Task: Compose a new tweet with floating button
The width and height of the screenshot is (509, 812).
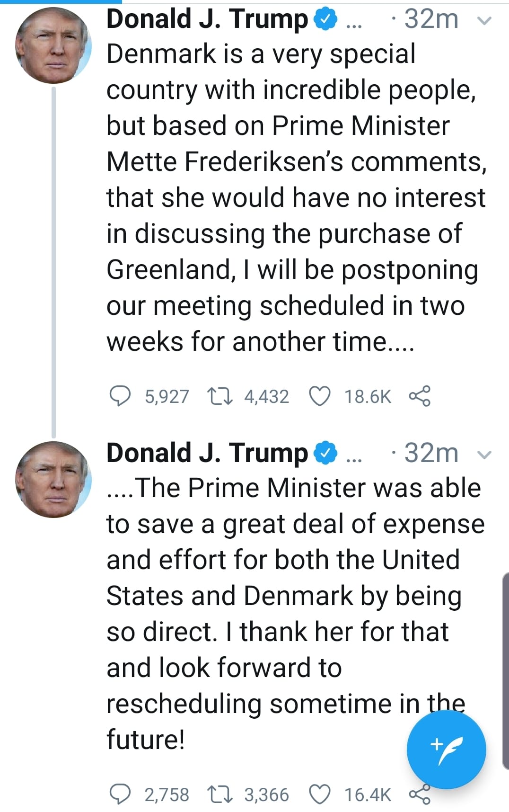Action: (x=446, y=749)
